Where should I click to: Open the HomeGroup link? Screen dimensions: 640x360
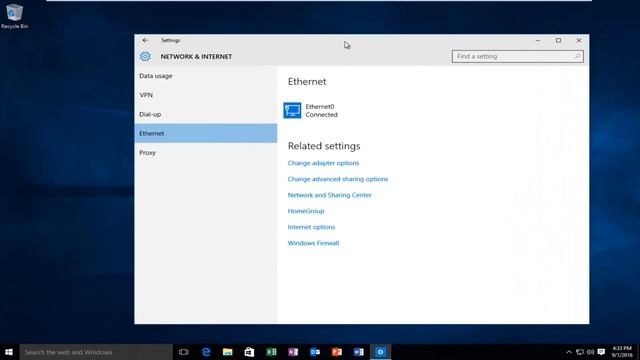(x=306, y=211)
